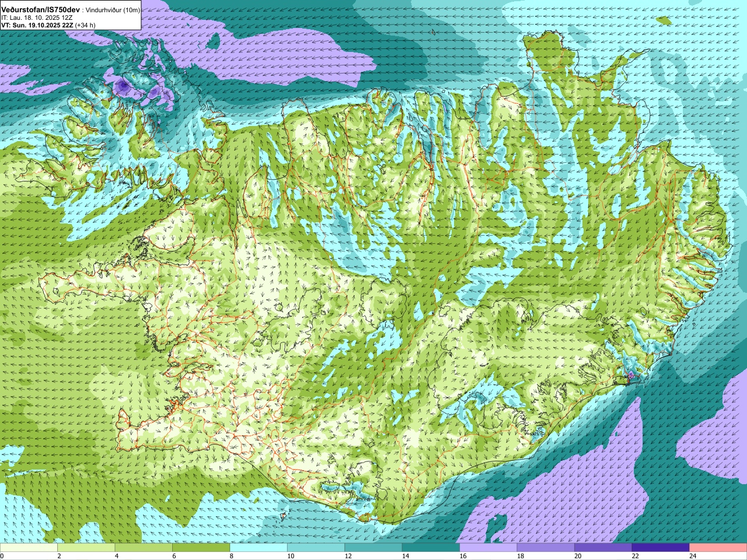
Task: Click the legend value '16'
Action: [463, 556]
